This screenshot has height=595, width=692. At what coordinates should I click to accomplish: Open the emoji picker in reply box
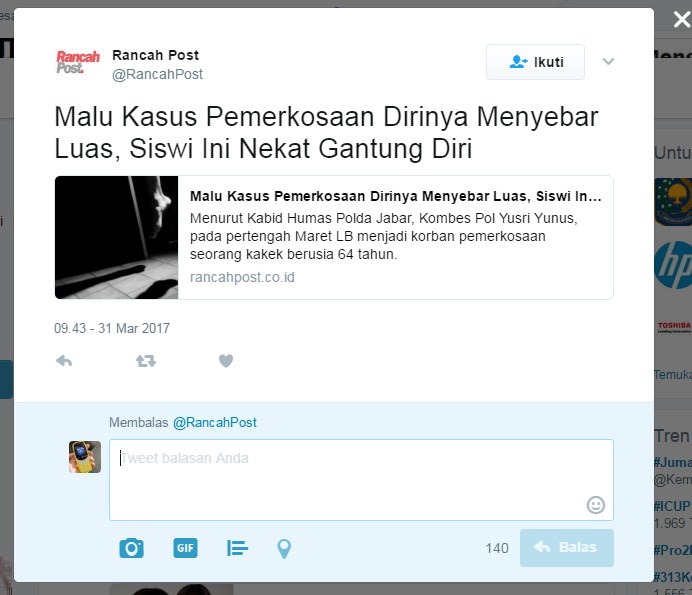[x=595, y=505]
